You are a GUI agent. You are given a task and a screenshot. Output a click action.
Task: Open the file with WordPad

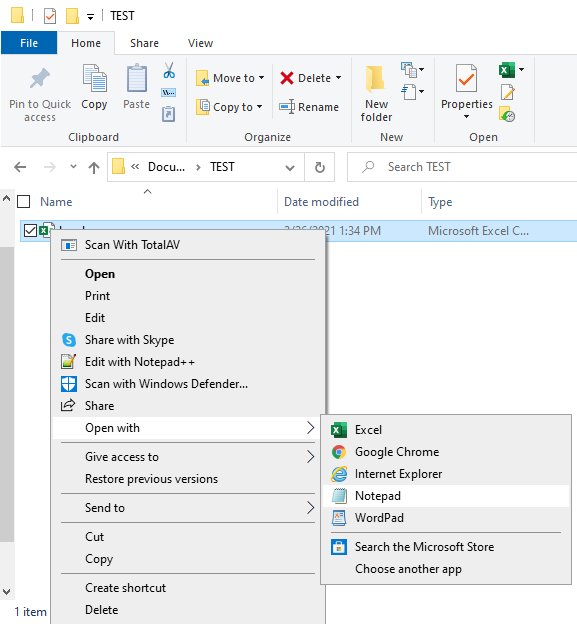click(446, 518)
